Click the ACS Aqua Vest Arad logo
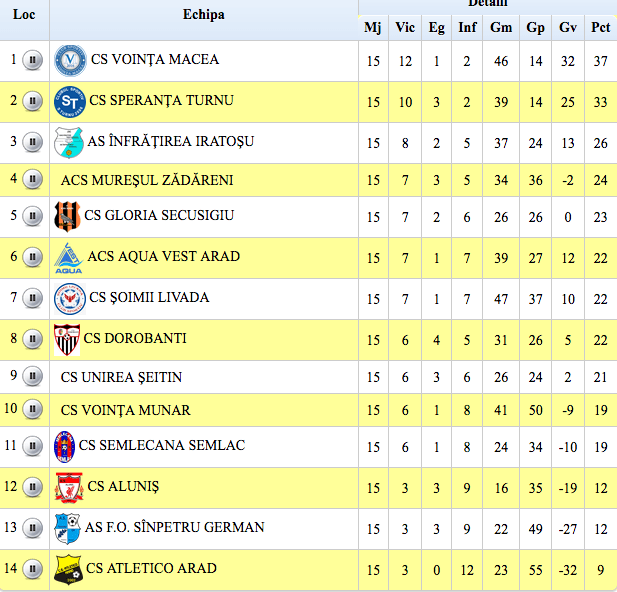Screen dimensions: 617x592 point(68,257)
